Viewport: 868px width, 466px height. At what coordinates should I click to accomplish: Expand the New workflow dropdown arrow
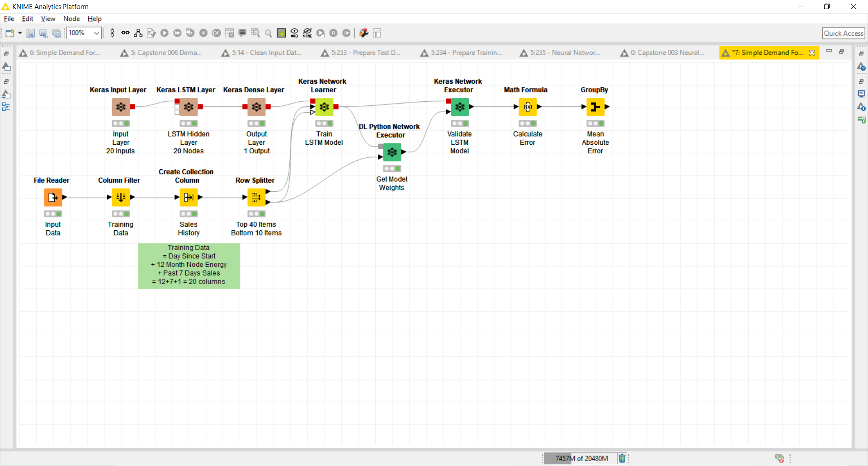pos(20,33)
